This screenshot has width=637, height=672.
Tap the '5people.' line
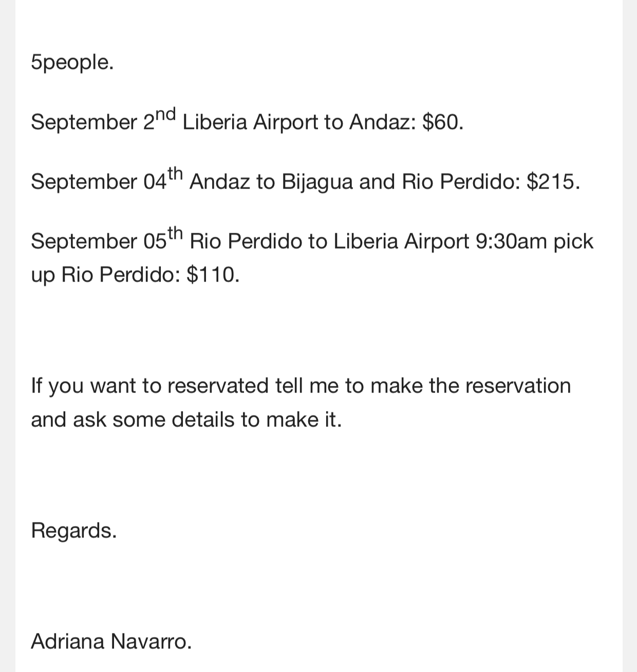click(x=72, y=63)
